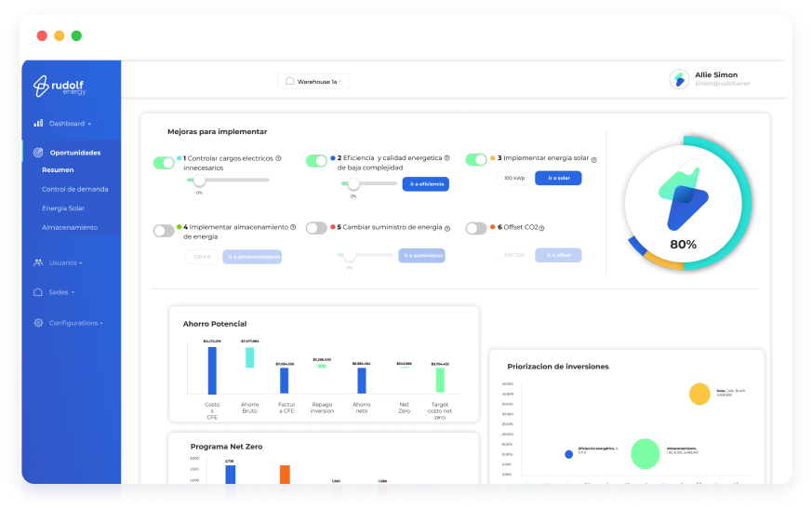
Task: Click slider handle for Controlar cargos electricos
Action: tap(199, 180)
